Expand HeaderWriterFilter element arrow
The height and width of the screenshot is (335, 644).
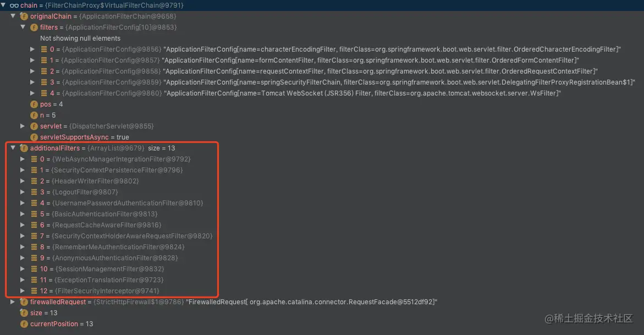pos(23,181)
